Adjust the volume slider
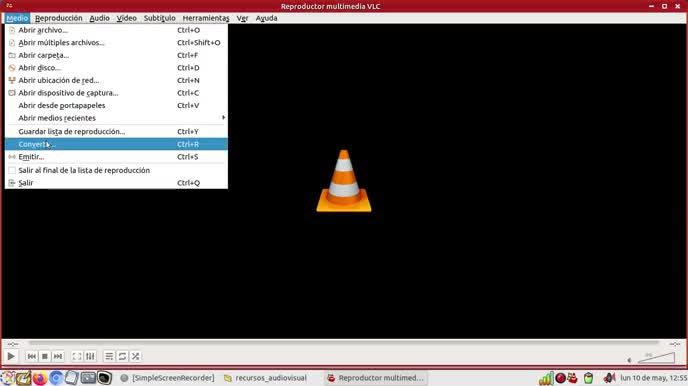688x386 pixels. coord(656,357)
